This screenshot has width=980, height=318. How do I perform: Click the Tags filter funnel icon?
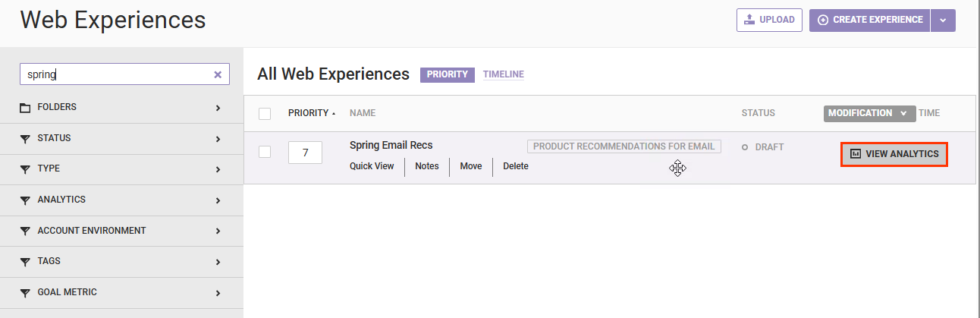coord(25,262)
